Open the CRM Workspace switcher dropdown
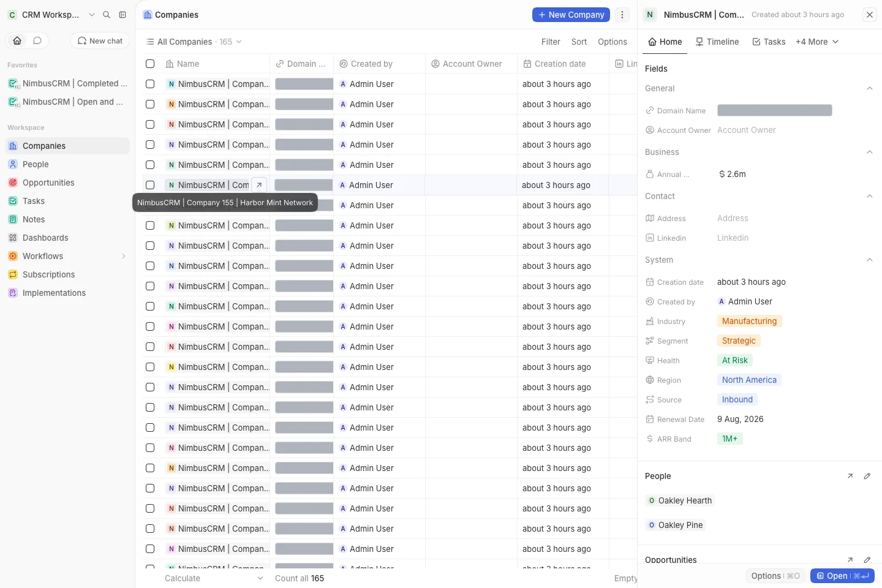 (x=51, y=15)
